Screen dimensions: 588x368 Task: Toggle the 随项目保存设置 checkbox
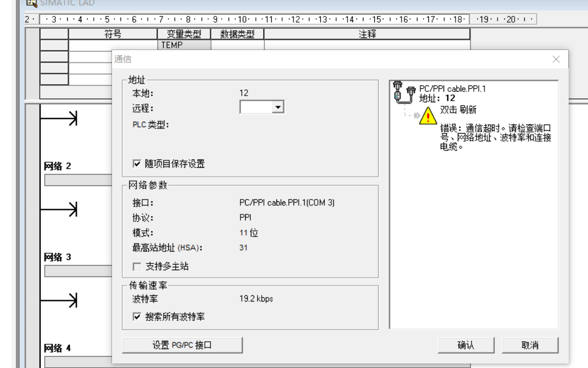(x=136, y=164)
